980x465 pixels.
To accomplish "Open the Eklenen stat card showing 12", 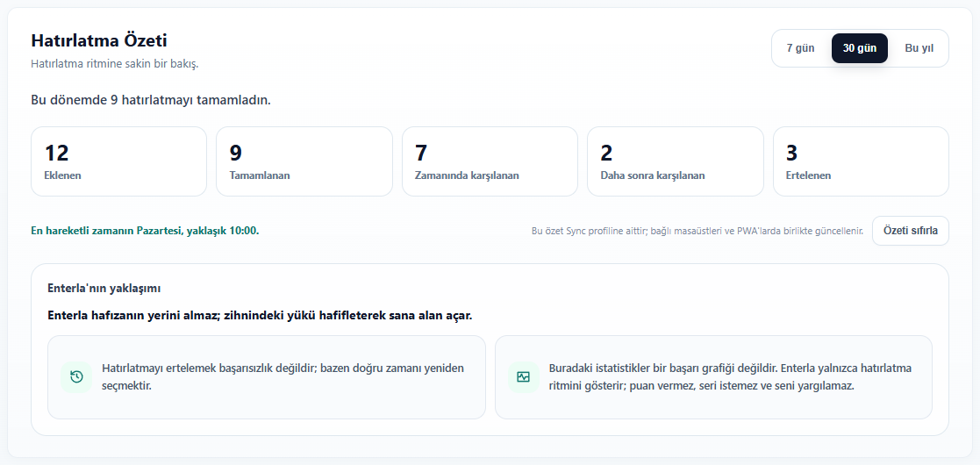I will [118, 161].
